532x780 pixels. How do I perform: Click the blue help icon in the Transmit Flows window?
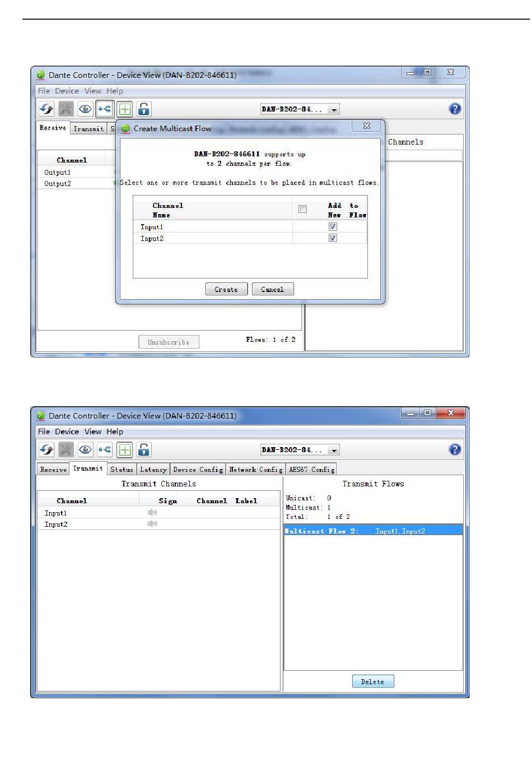click(x=455, y=449)
